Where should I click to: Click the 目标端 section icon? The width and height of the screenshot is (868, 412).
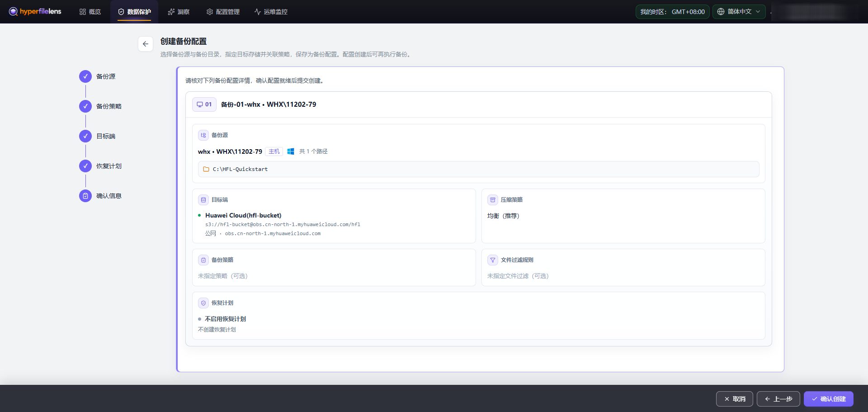(203, 200)
